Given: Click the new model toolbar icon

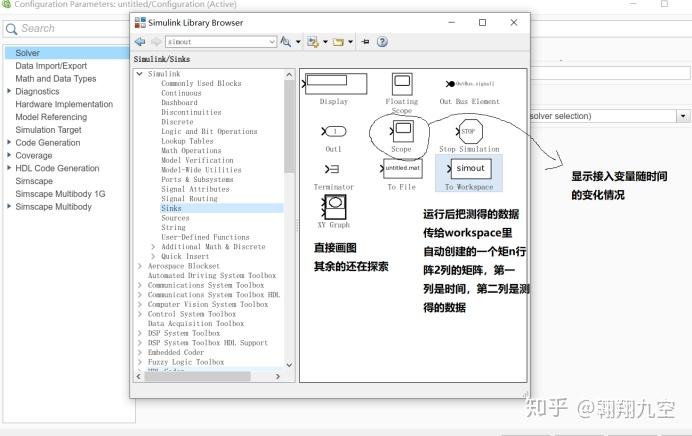Looking at the screenshot, I should coord(313,42).
